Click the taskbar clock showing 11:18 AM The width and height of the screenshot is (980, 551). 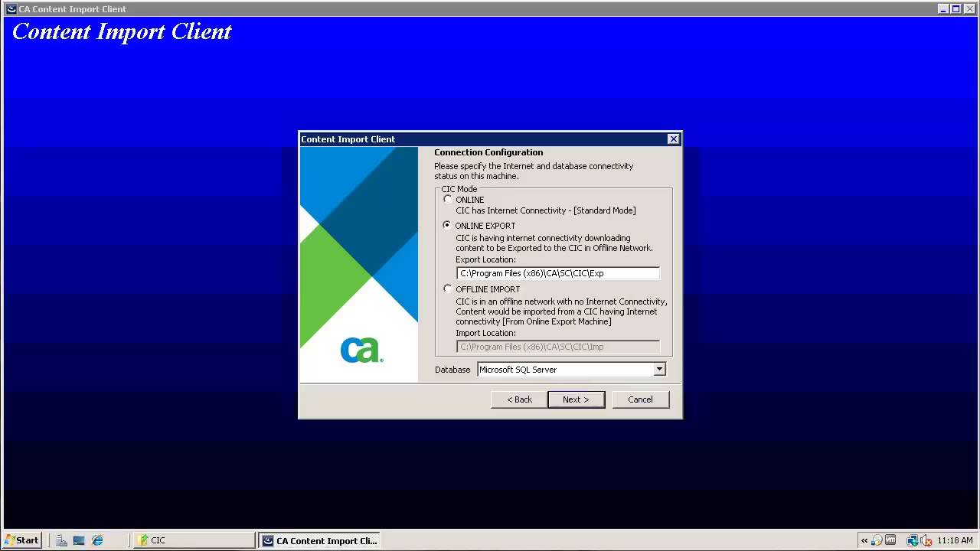pyautogui.click(x=955, y=540)
